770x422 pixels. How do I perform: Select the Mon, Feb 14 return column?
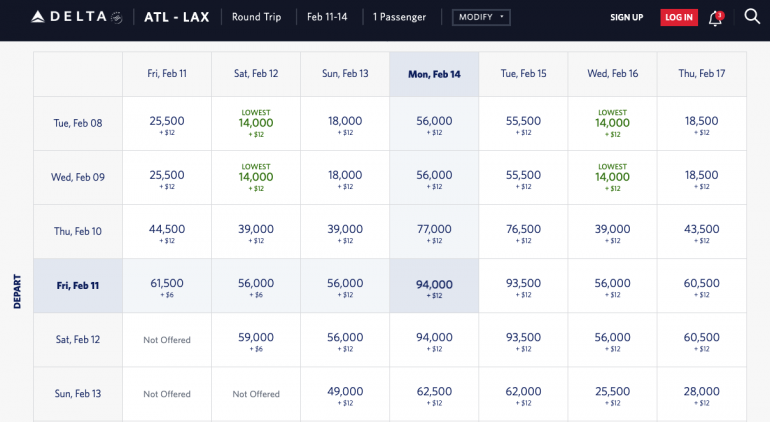(x=433, y=73)
